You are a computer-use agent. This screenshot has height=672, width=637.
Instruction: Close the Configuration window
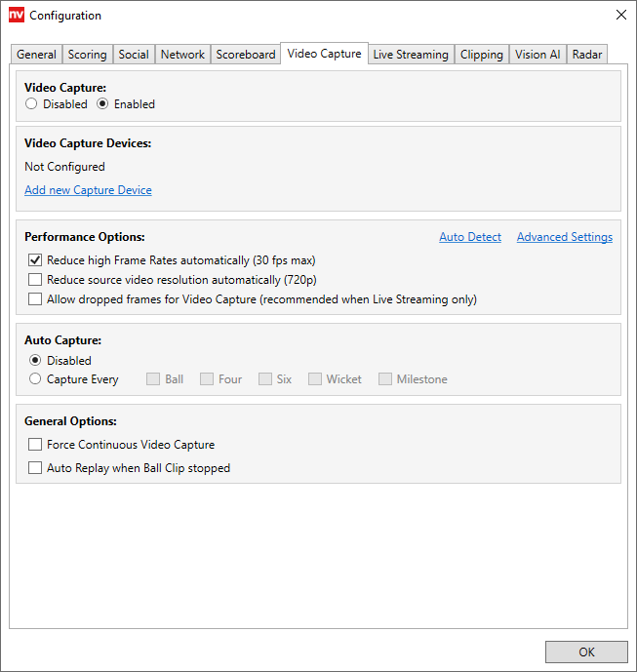point(620,16)
